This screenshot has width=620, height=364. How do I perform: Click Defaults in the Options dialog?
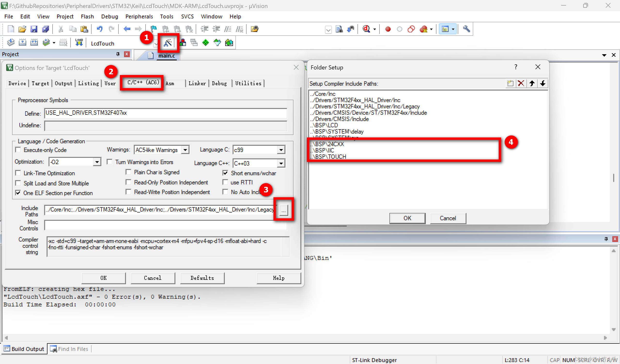(202, 278)
